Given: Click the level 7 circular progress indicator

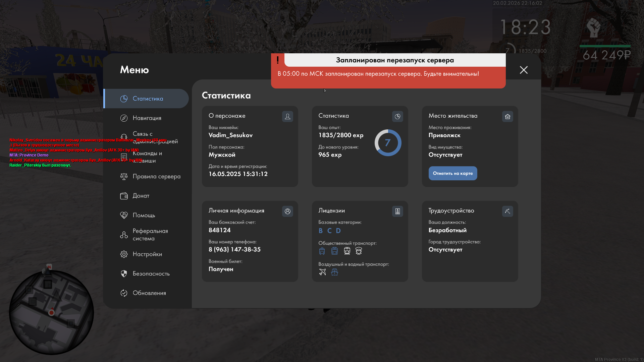Looking at the screenshot, I should tap(388, 143).
